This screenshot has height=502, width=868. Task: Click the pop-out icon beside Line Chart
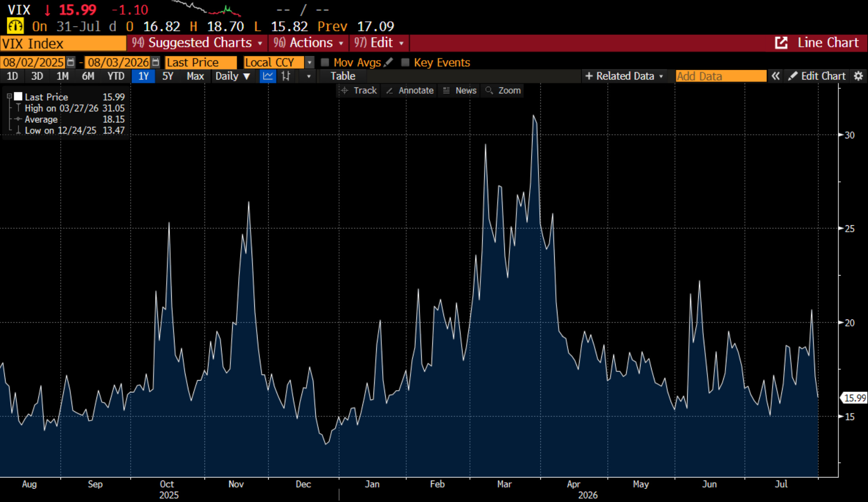781,43
